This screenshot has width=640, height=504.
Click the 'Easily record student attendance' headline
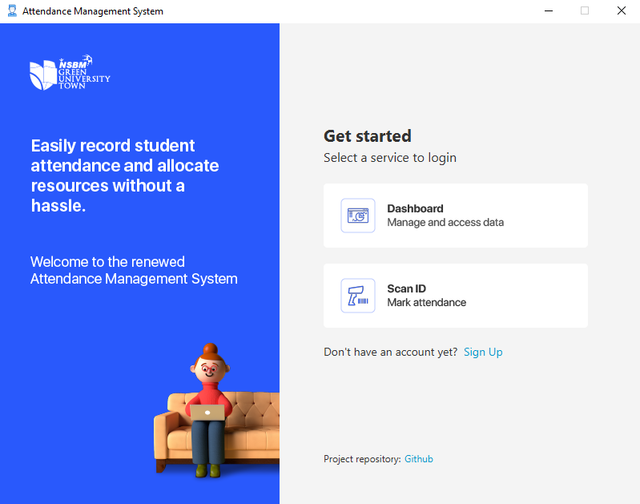point(125,175)
